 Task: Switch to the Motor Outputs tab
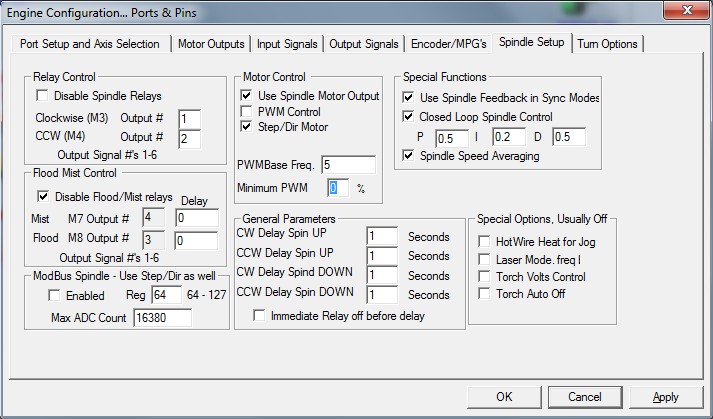pos(211,44)
